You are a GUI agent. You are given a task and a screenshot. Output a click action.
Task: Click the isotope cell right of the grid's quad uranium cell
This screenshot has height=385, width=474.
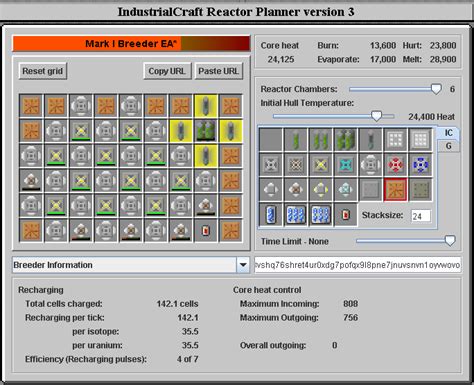point(231,131)
